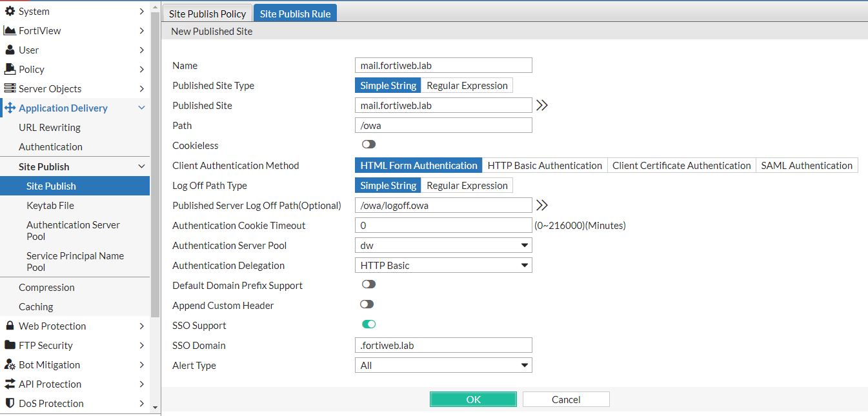Click the User person icon
The image size is (868, 416).
pyautogui.click(x=10, y=50)
